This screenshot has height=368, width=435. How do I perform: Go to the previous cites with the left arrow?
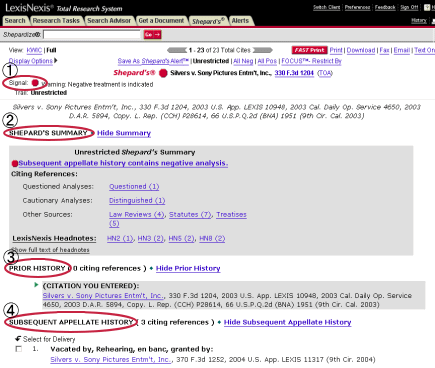click(x=177, y=50)
